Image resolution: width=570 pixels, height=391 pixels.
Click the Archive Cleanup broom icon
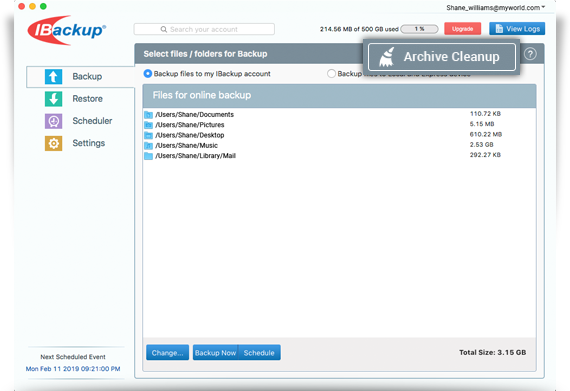pyautogui.click(x=387, y=57)
